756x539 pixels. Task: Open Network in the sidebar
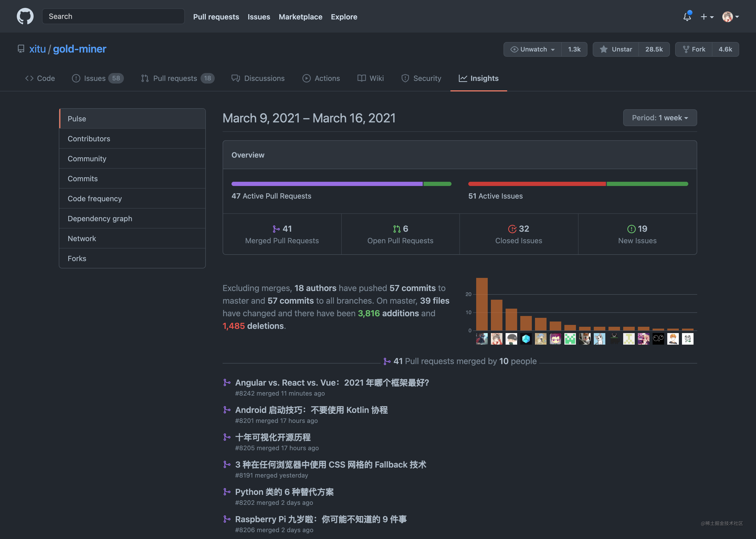[x=132, y=238]
